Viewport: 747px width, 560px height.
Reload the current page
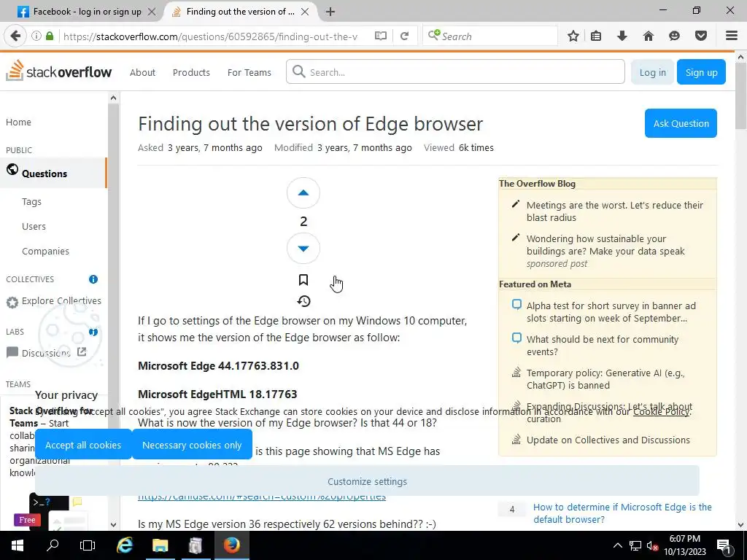[x=404, y=36]
